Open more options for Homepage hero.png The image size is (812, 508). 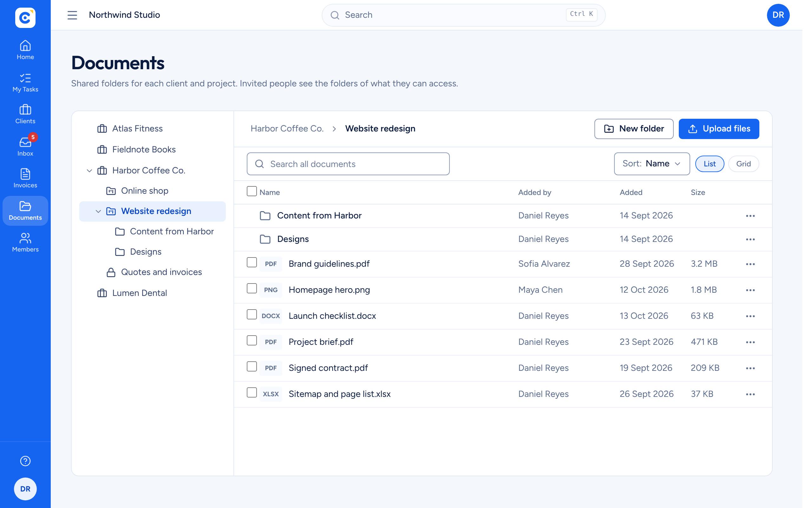(x=750, y=290)
